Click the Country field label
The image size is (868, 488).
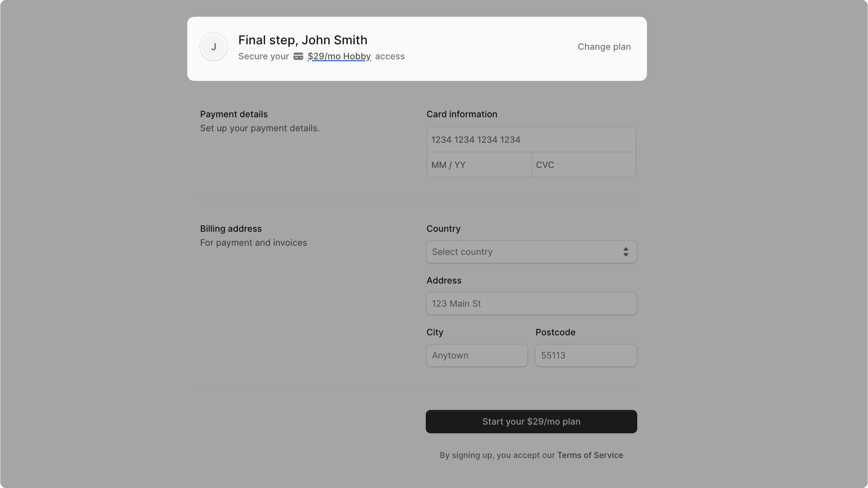[443, 229]
